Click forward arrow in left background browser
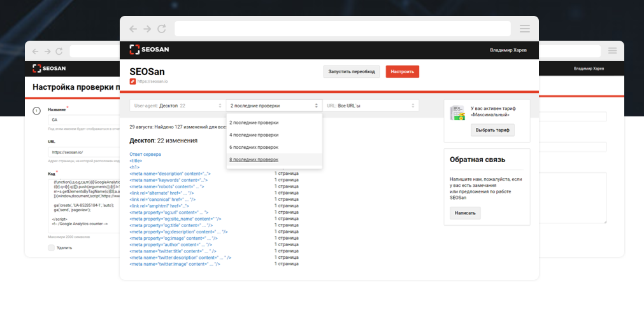 coord(47,52)
